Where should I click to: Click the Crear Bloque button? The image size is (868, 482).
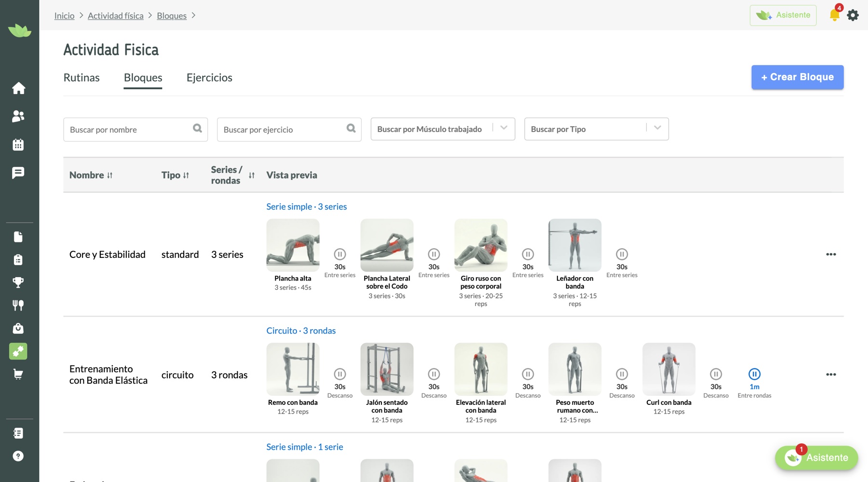pos(798,77)
